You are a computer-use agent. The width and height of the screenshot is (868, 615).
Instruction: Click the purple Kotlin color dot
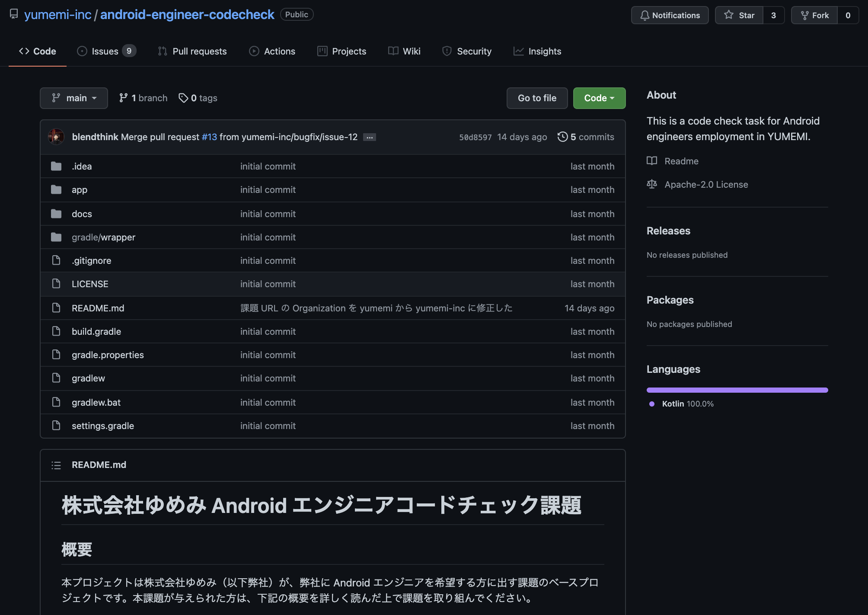click(x=652, y=404)
